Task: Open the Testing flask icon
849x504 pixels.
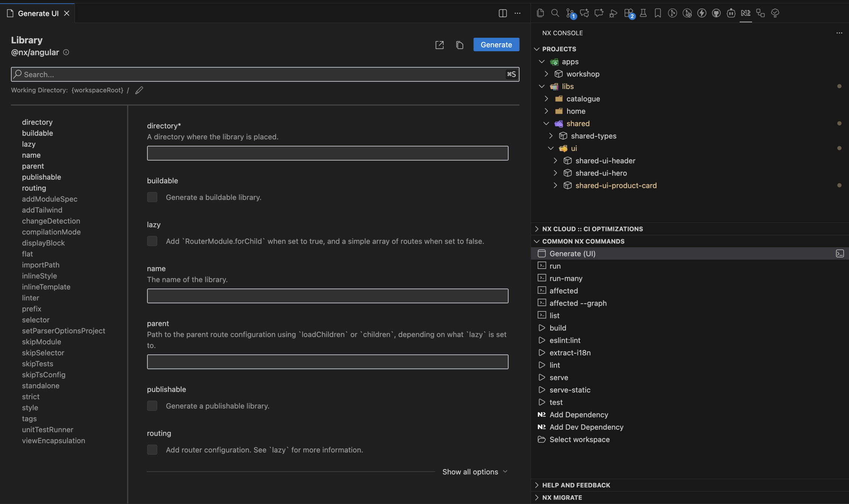Action: [643, 13]
